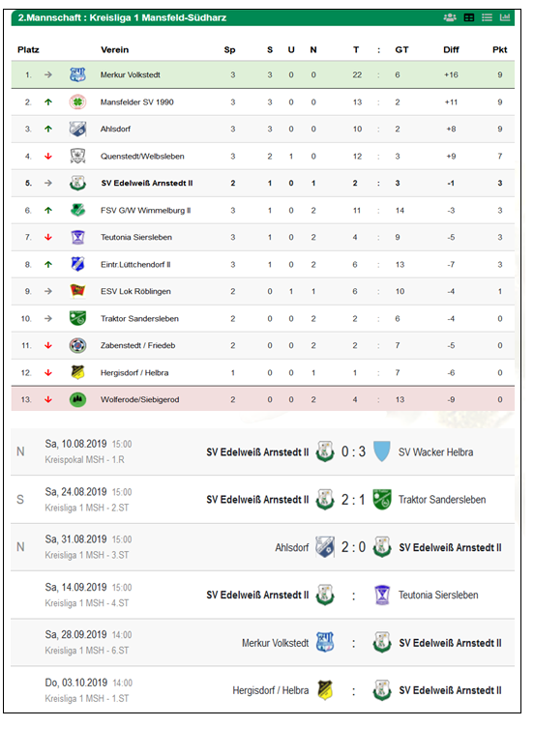
Task: Click Merkur Volkstedt name in 28.09.2019 fixture
Action: point(275,643)
